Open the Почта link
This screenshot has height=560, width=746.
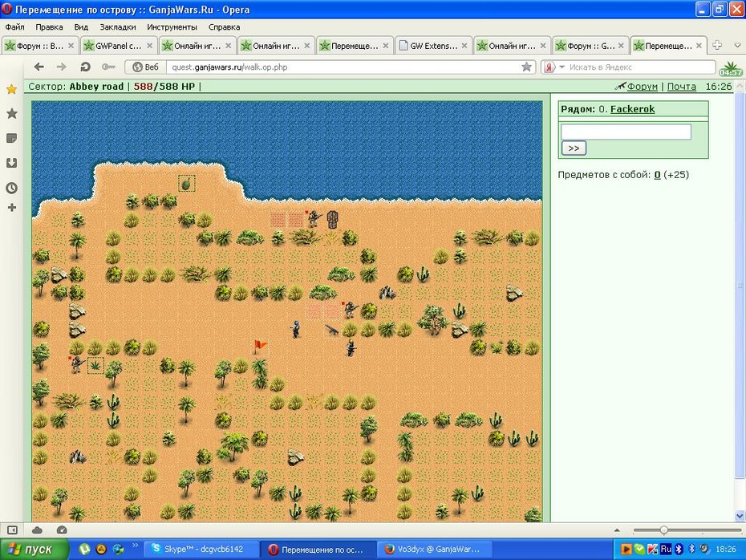coord(681,87)
